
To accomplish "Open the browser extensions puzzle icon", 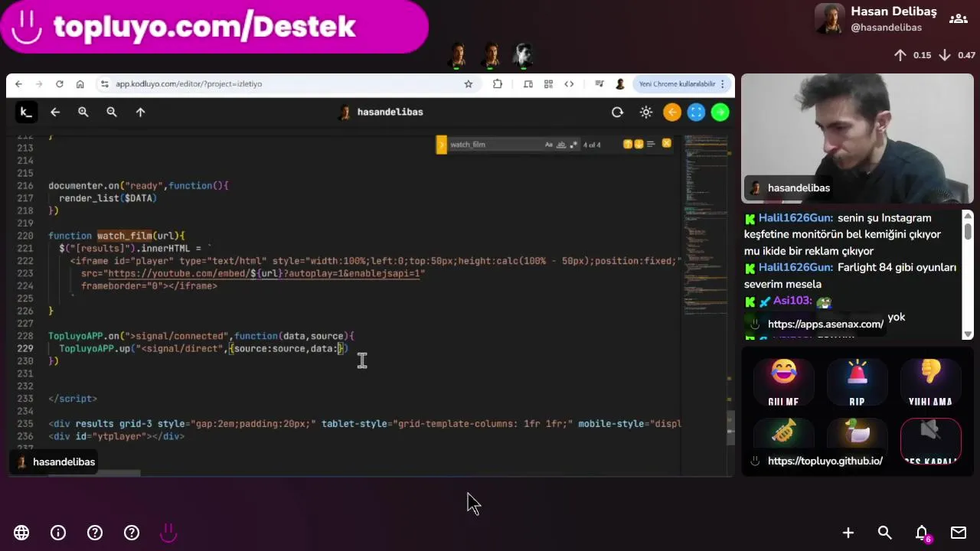I will coord(498,84).
